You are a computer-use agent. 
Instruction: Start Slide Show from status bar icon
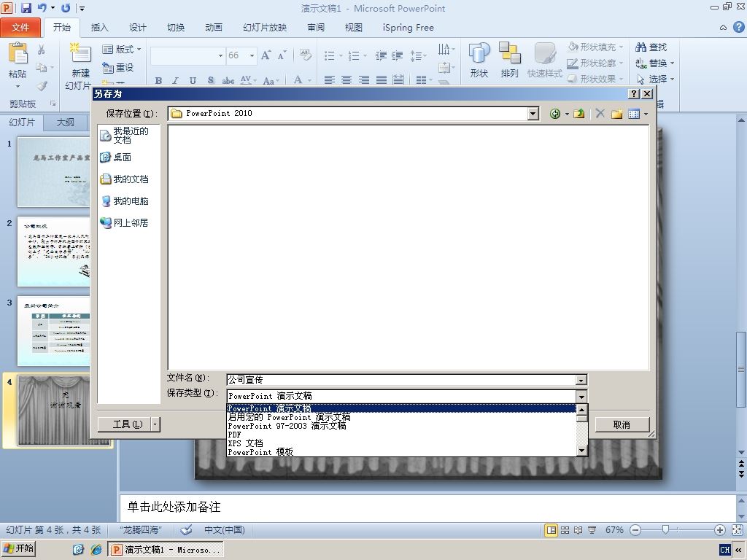592,530
